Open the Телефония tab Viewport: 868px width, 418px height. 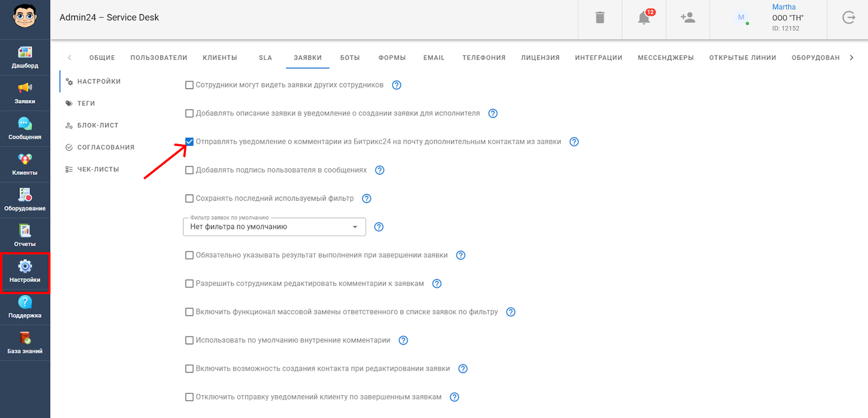click(x=483, y=57)
